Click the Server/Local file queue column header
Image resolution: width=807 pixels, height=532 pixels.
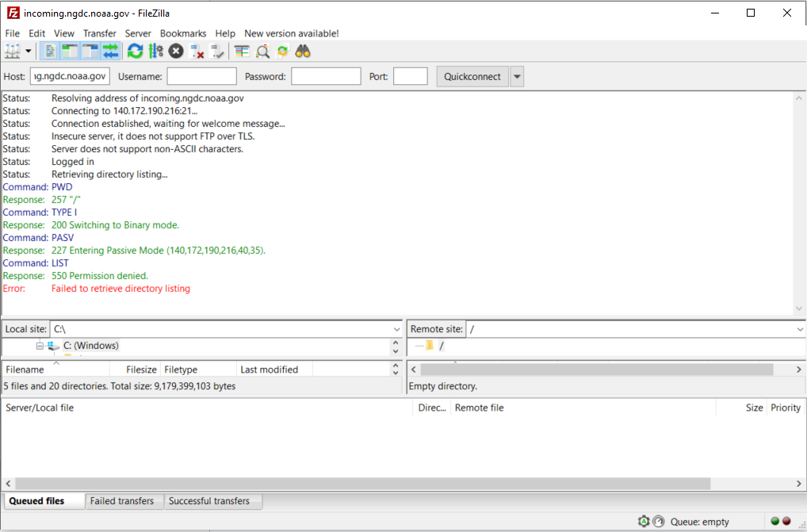[x=208, y=408]
